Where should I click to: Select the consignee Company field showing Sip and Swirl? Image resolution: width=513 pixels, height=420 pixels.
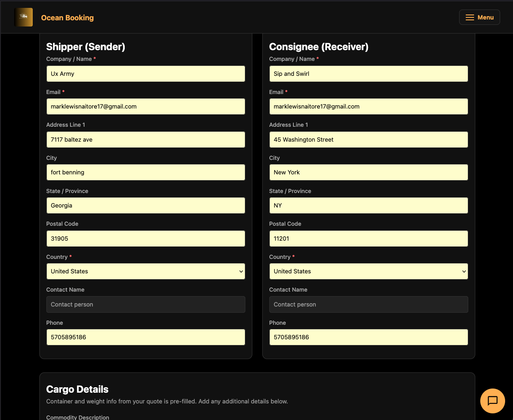point(368,73)
